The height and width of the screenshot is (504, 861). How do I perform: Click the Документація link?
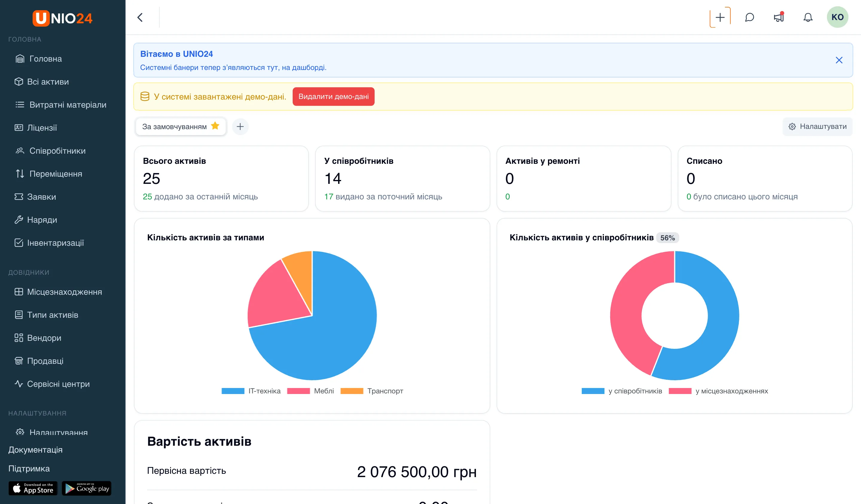pos(36,450)
